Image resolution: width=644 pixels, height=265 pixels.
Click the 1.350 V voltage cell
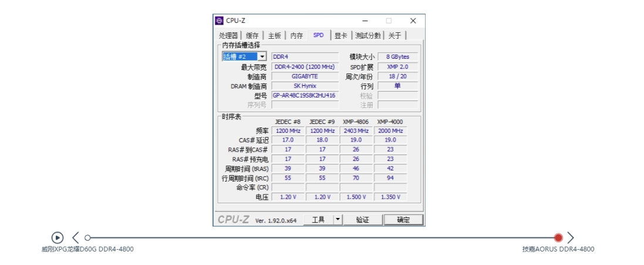[x=390, y=197]
